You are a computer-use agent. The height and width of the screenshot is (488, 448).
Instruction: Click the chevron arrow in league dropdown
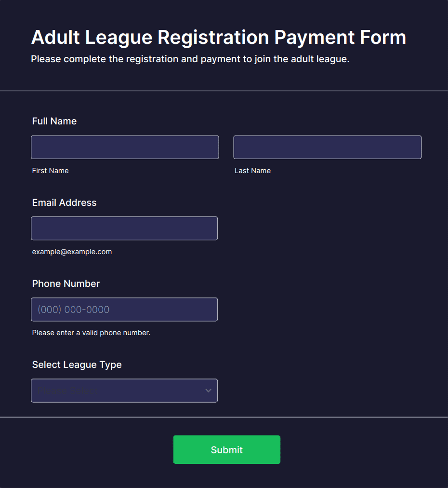[208, 391]
